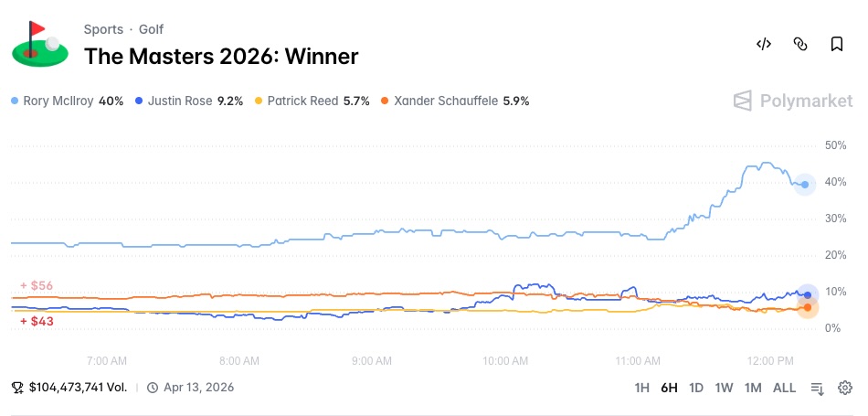Open the Sports category link

point(103,29)
